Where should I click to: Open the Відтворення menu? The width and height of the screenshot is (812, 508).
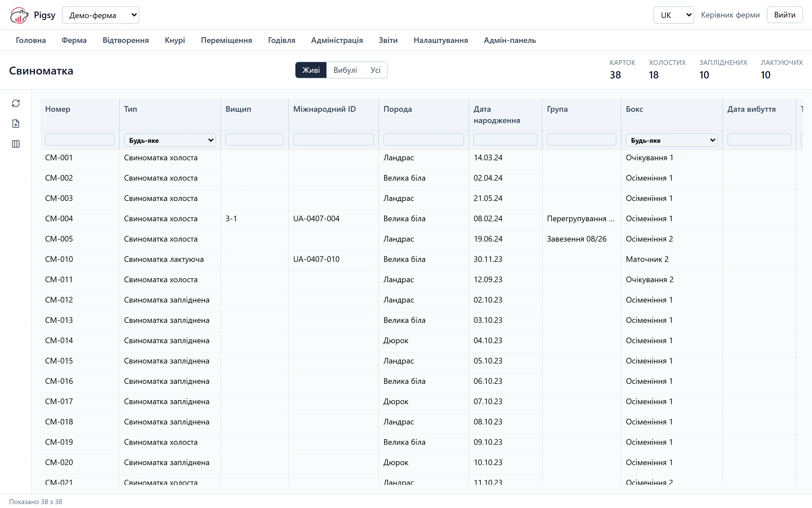click(126, 40)
